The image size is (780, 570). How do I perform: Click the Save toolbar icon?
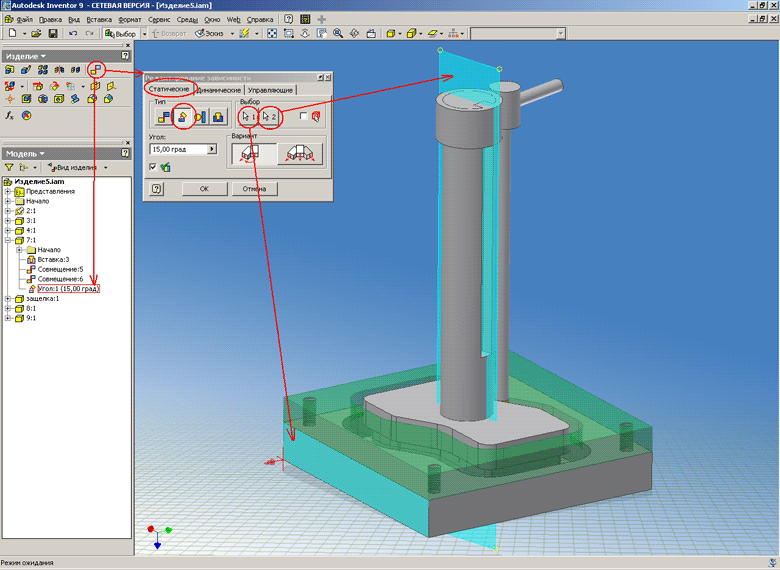53,33
